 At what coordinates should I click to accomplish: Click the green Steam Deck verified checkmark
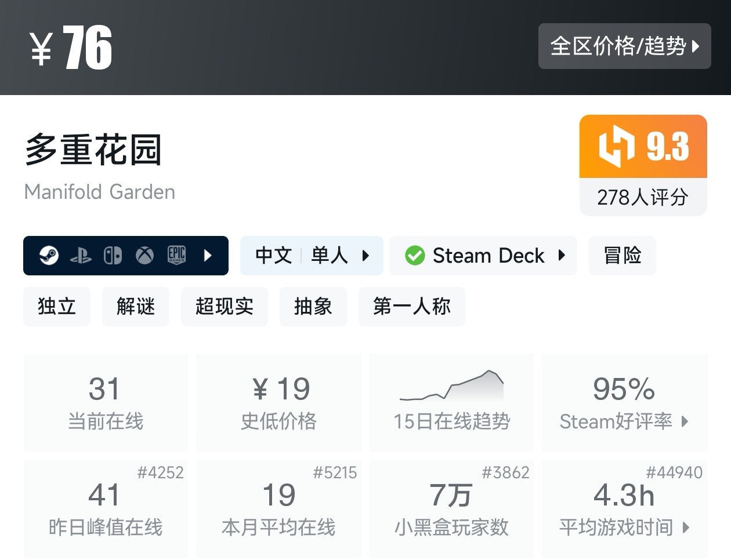pyautogui.click(x=415, y=255)
